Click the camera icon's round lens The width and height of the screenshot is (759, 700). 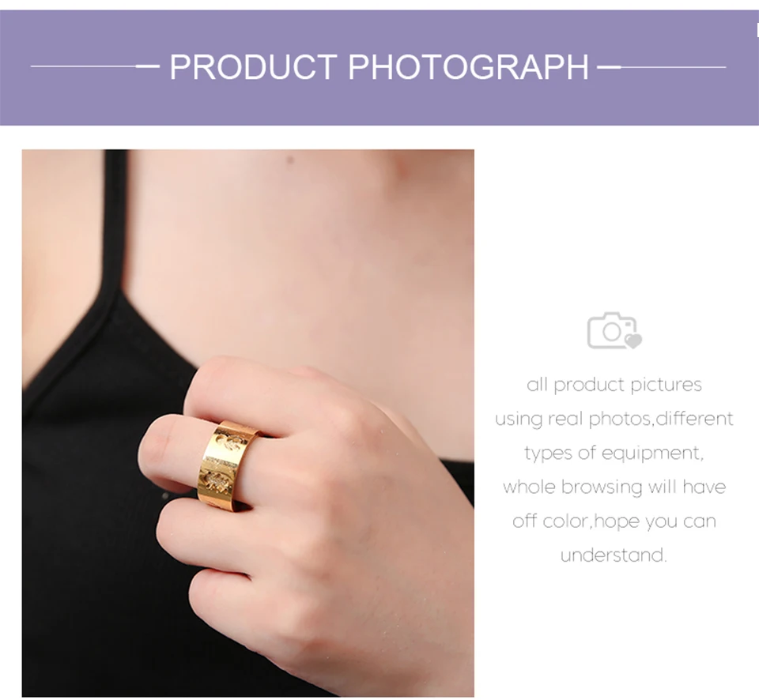[611, 331]
